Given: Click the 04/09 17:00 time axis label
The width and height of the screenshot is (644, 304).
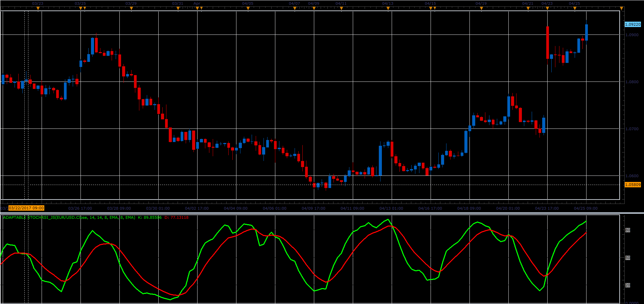Looking at the screenshot, I should [x=314, y=208].
